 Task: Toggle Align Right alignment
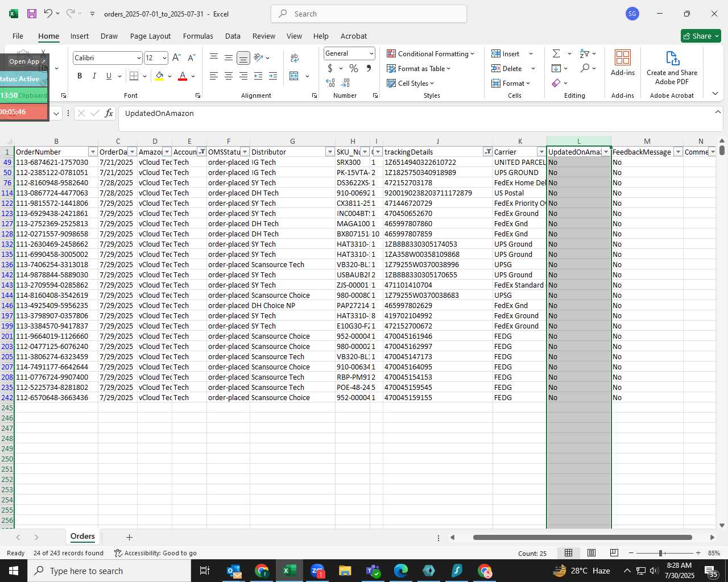(243, 76)
